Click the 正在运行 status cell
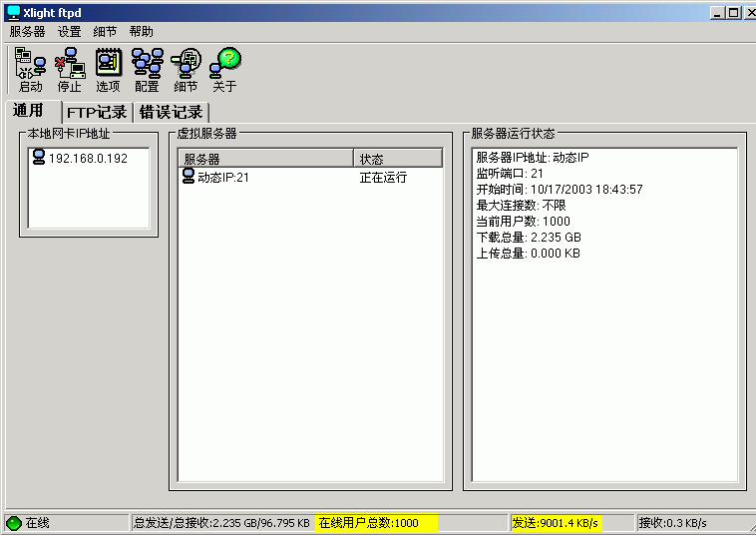This screenshot has height=535, width=756. coord(383,177)
